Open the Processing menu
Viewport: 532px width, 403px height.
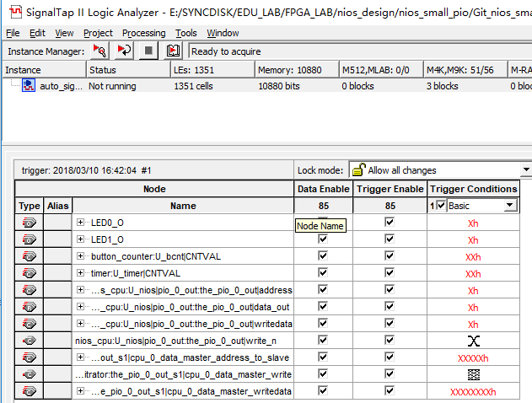[x=144, y=33]
